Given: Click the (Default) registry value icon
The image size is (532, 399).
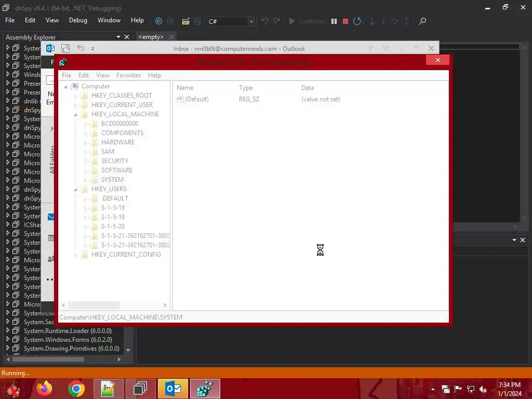Looking at the screenshot, I should pyautogui.click(x=179, y=99).
